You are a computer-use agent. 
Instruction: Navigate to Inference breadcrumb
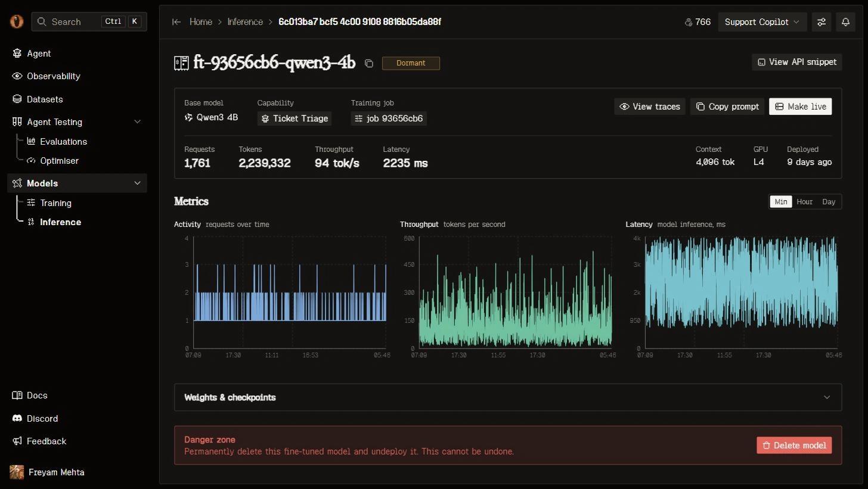tap(245, 22)
